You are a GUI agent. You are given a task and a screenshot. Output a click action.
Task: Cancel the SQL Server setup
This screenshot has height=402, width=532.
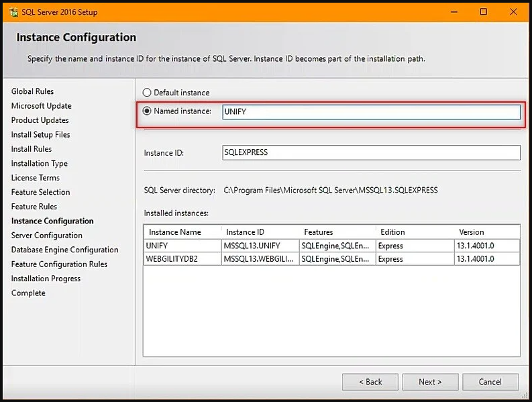pos(490,382)
